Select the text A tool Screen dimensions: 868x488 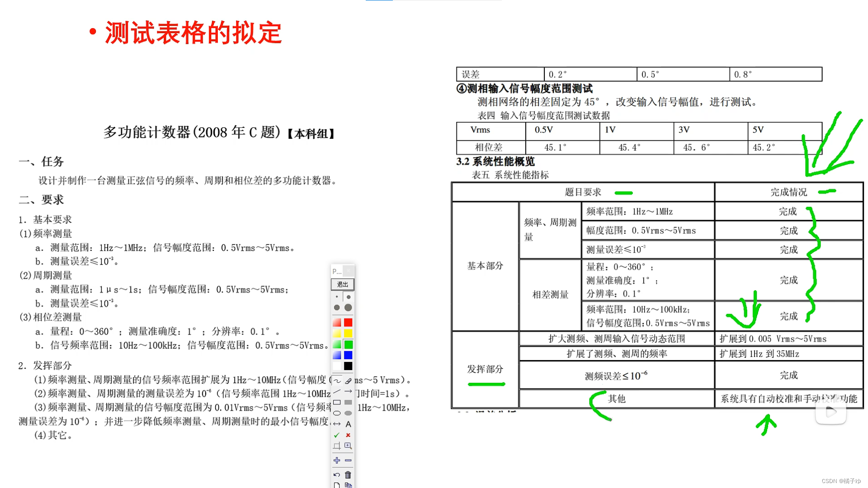pyautogui.click(x=348, y=424)
